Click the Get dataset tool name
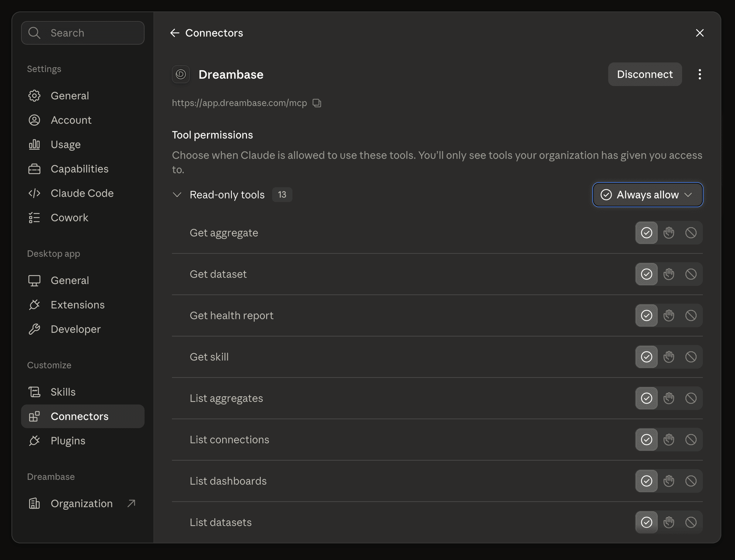Viewport: 735px width, 560px height. tap(218, 274)
